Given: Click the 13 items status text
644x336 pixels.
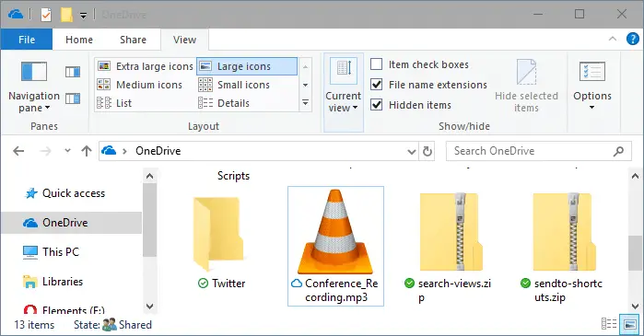Looking at the screenshot, I should coord(34,325).
